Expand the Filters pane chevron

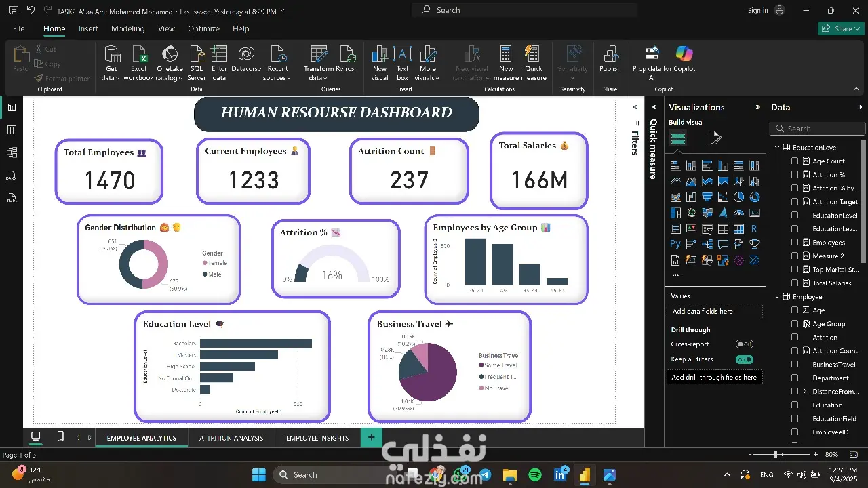[635, 107]
